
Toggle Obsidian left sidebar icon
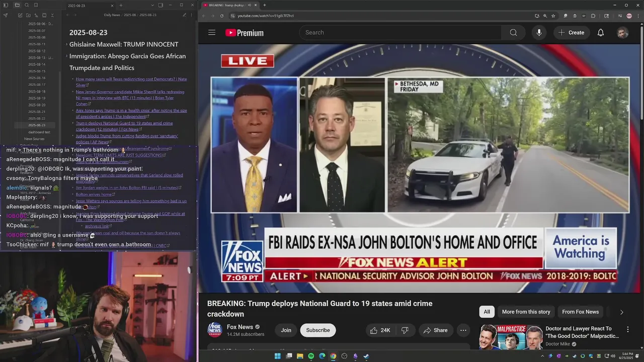point(6,5)
